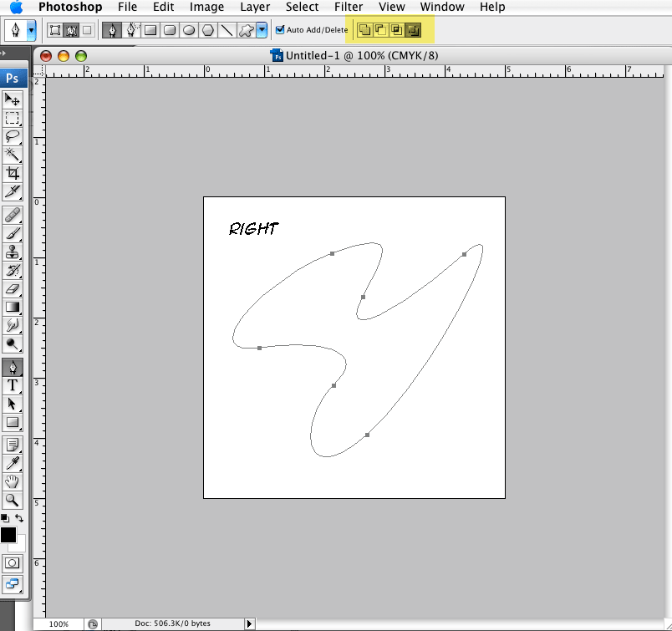Select the Custom Shape tool in options bar

tap(246, 29)
